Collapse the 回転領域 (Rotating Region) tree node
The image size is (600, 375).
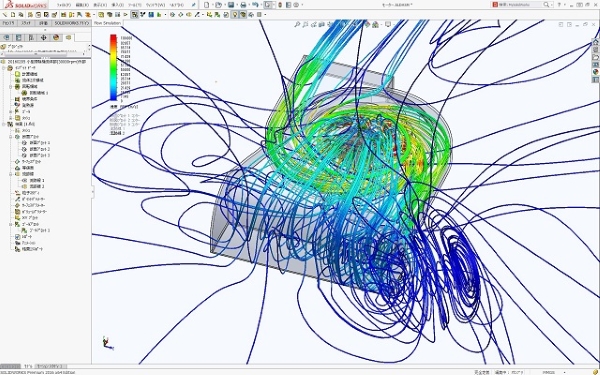(11, 87)
